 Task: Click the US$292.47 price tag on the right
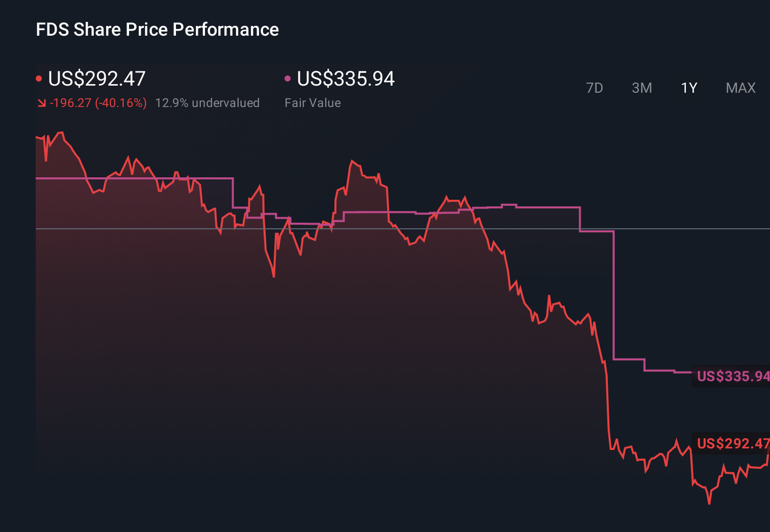pyautogui.click(x=733, y=444)
